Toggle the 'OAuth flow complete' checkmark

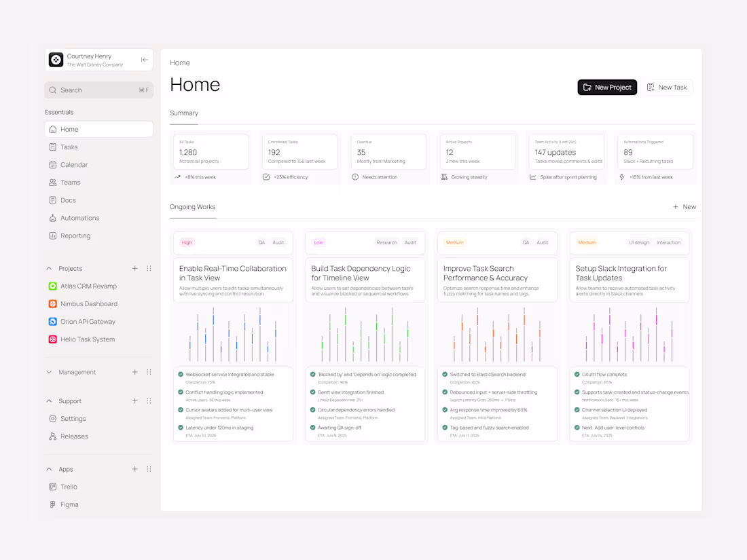pos(579,374)
